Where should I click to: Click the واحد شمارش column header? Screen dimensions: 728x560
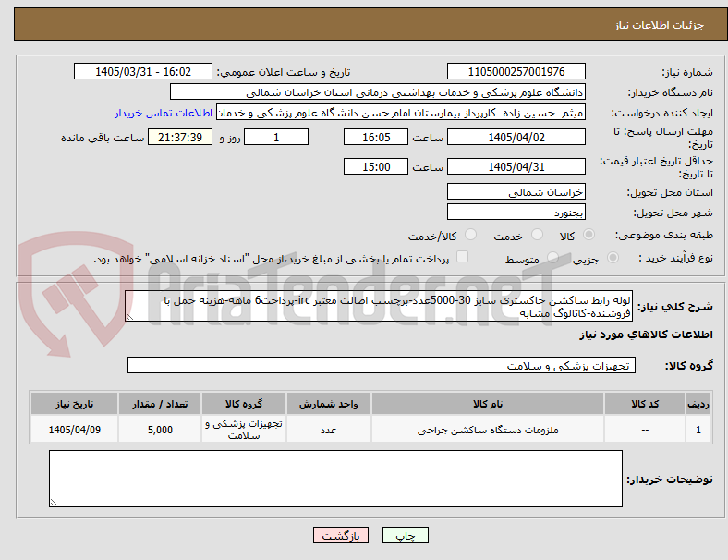(x=328, y=404)
